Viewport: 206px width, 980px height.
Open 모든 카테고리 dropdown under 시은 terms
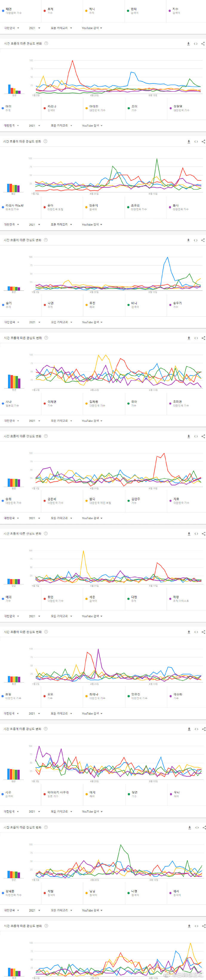(62, 811)
